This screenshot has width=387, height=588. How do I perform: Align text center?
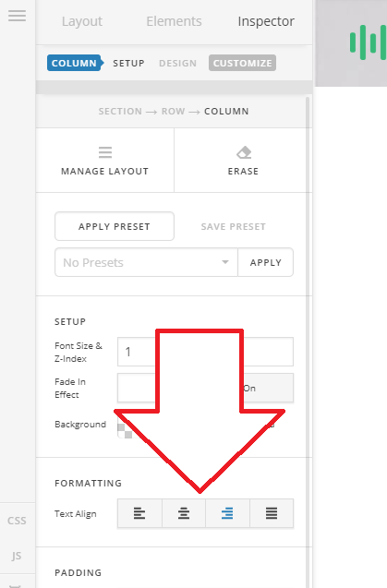click(x=184, y=513)
